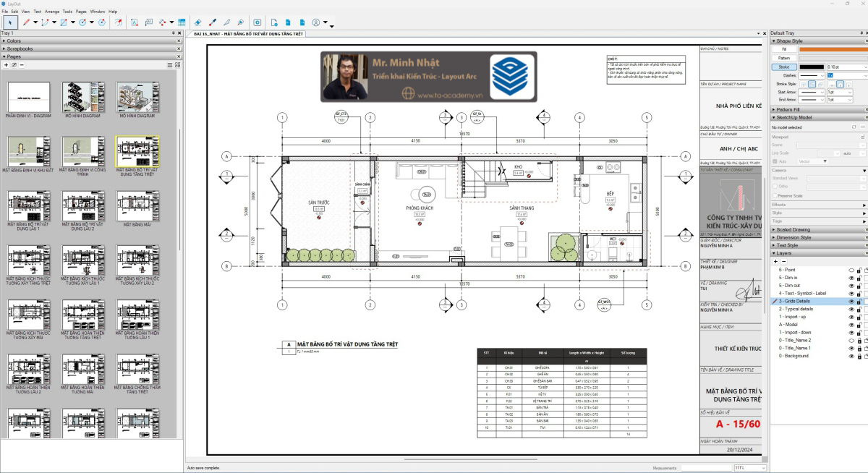Viewport: 868px width, 473px height.
Task: Delete the selected layer in Layers panel
Action: [x=784, y=261]
